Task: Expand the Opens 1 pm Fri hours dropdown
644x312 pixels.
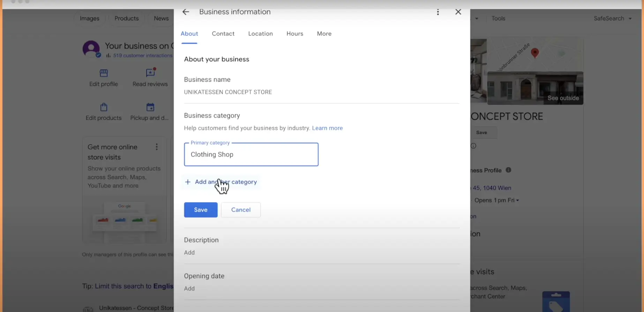Action: click(x=496, y=200)
